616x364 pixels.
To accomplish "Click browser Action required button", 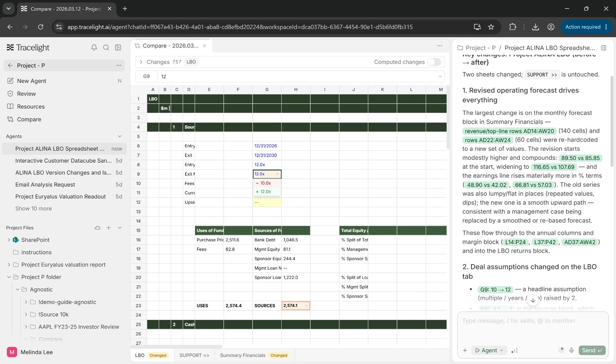I will coord(586,27).
